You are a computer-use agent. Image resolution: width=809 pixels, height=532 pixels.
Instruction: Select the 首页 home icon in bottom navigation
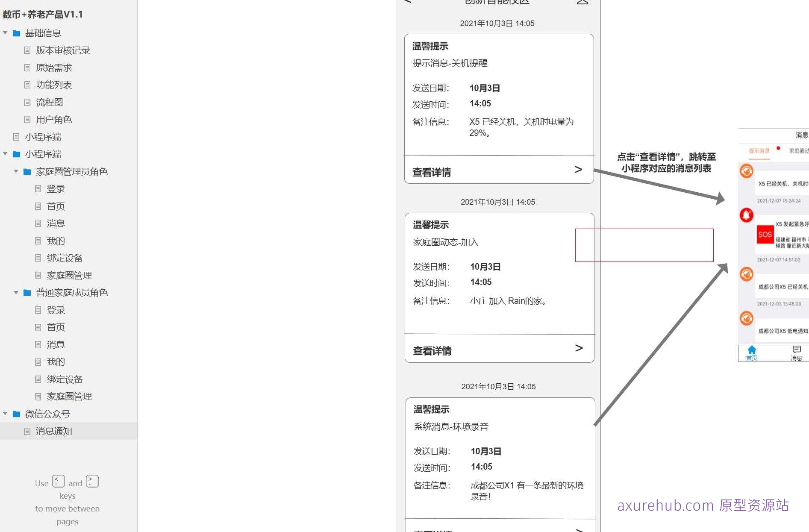coord(752,350)
